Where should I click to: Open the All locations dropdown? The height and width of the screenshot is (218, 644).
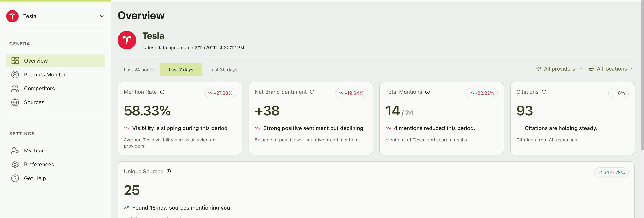pos(612,69)
